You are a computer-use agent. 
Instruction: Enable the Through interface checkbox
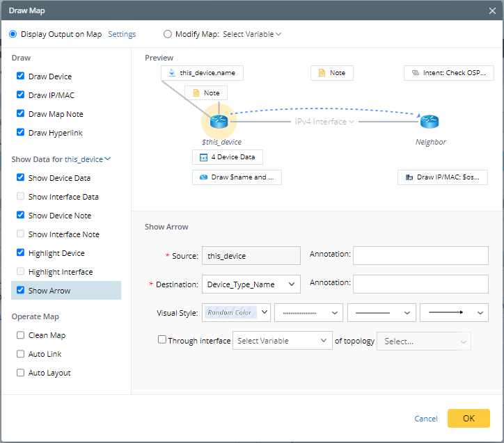162,340
